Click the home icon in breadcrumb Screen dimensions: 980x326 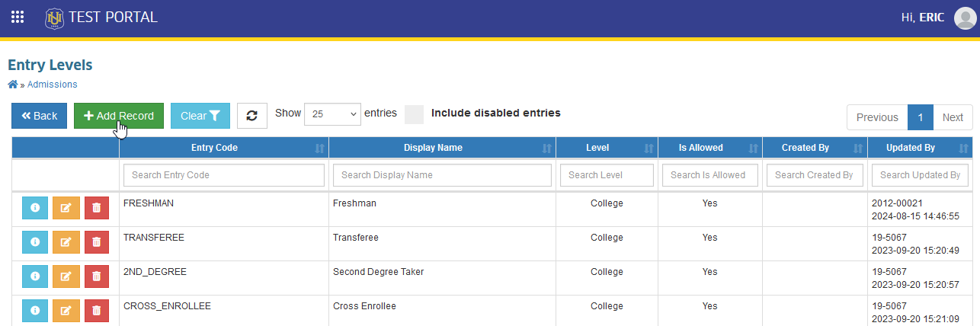pyautogui.click(x=12, y=85)
